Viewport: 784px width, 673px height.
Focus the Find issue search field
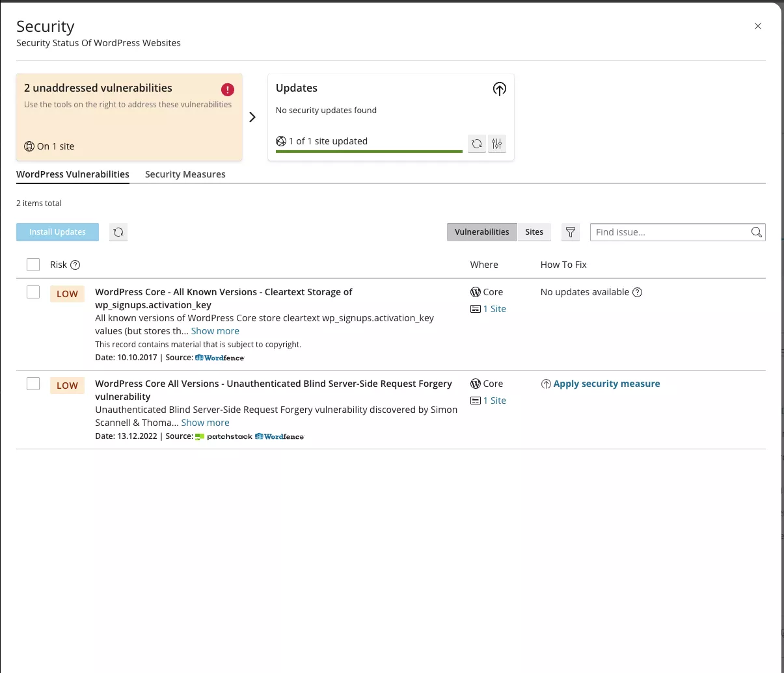[x=670, y=232]
